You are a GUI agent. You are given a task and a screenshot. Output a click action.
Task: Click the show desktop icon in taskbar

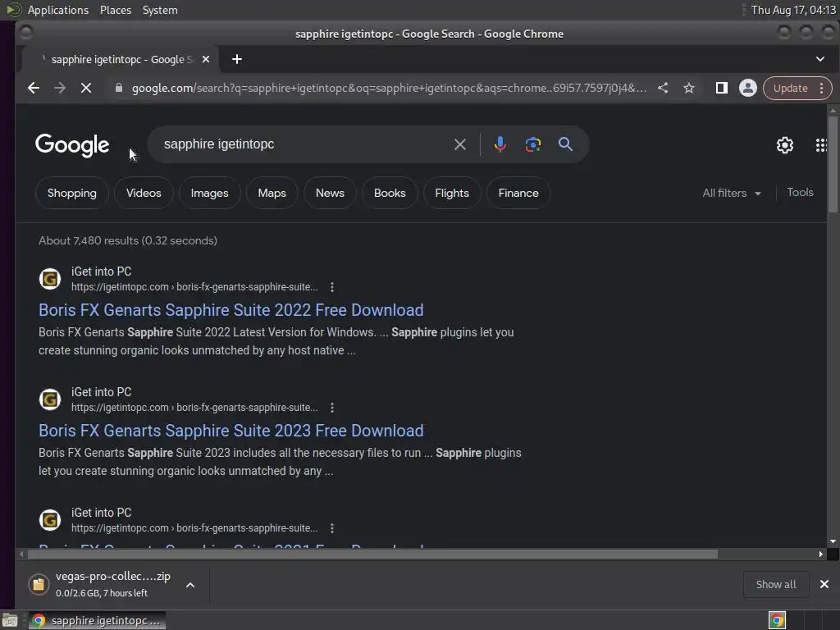click(x=10, y=620)
